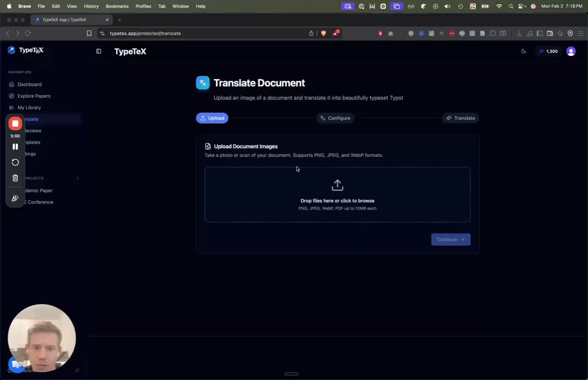Toggle dark mode moon icon
Viewport: 588px width, 380px height.
(x=524, y=51)
